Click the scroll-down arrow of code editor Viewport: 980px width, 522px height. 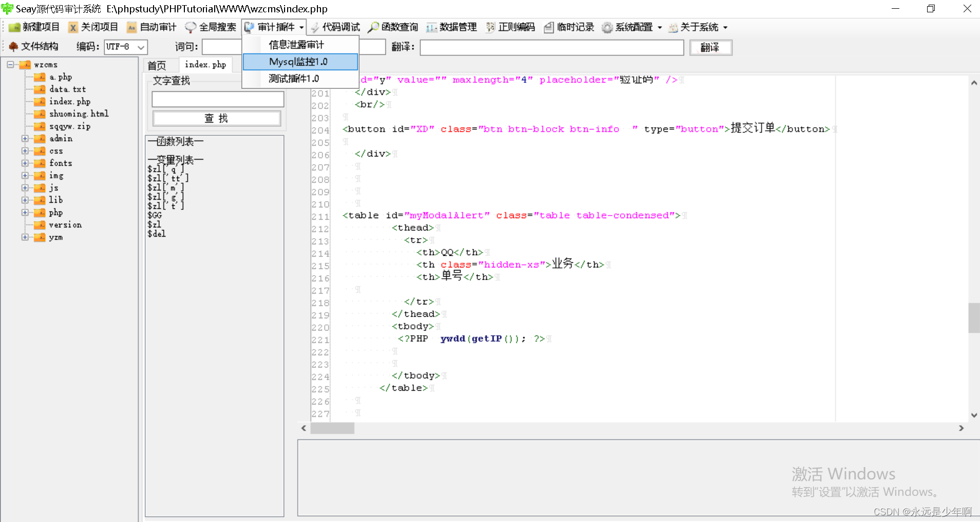(974, 415)
